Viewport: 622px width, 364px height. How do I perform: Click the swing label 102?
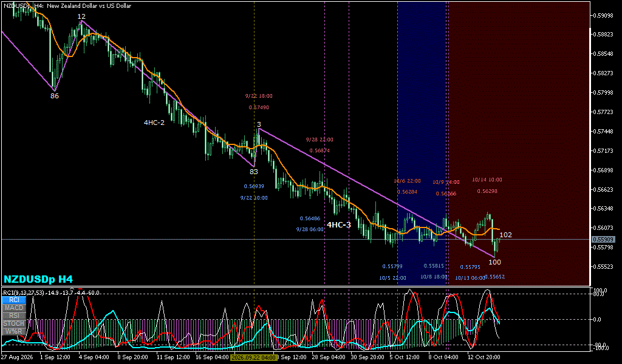(506, 235)
